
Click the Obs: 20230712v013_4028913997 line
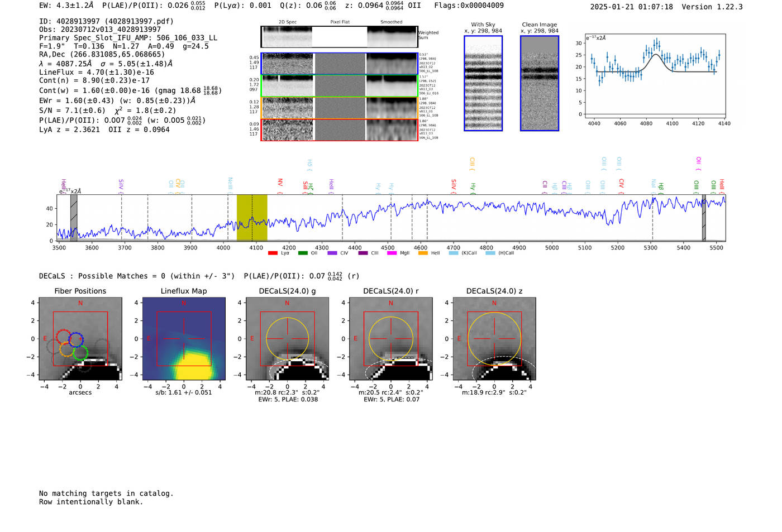[x=100, y=30]
